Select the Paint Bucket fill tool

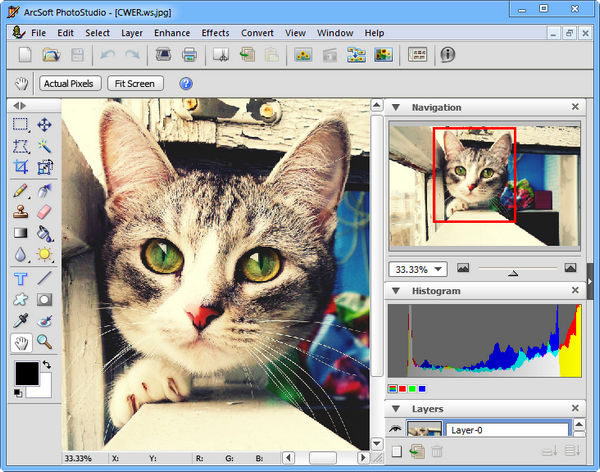pyautogui.click(x=45, y=233)
